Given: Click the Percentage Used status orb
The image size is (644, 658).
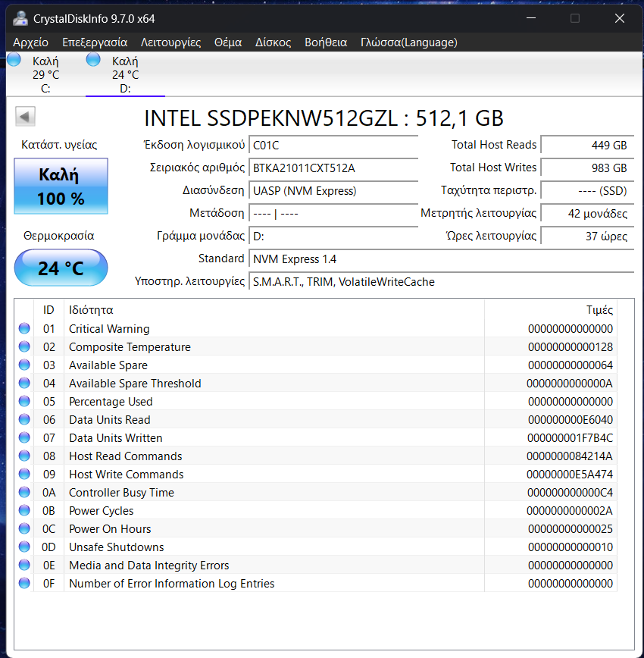Looking at the screenshot, I should pyautogui.click(x=24, y=401).
